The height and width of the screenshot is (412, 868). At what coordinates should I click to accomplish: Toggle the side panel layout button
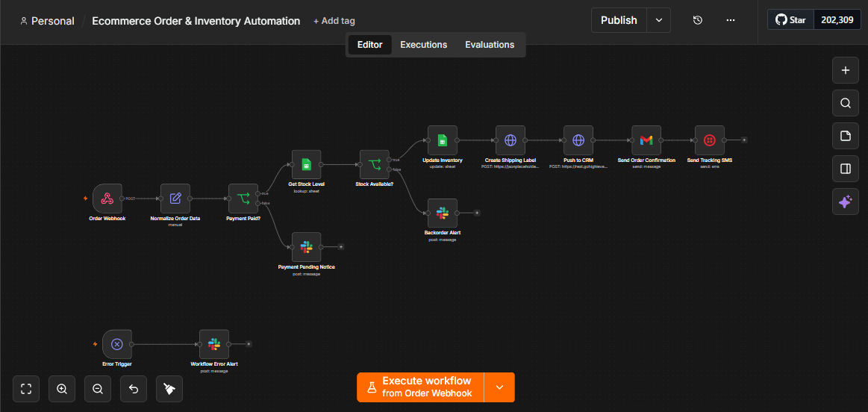pyautogui.click(x=846, y=169)
